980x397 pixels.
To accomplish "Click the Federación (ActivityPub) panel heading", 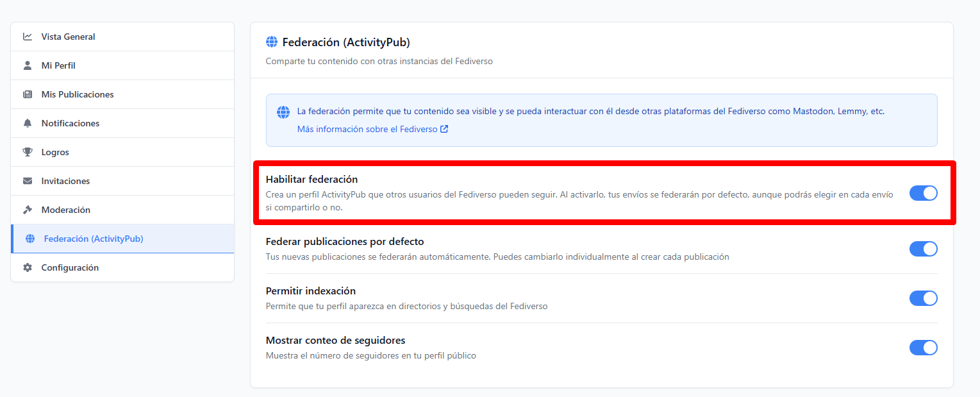I will tap(346, 42).
